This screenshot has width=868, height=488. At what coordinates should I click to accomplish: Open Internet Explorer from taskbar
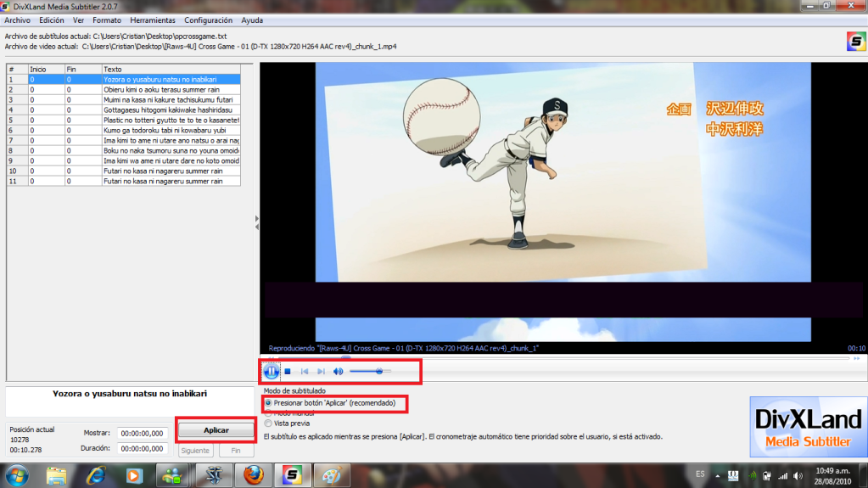(x=96, y=476)
